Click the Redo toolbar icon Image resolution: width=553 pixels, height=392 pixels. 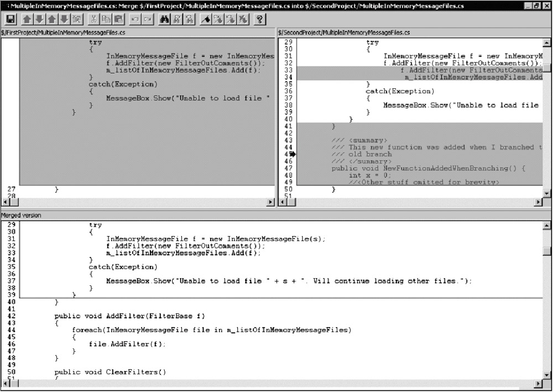147,19
